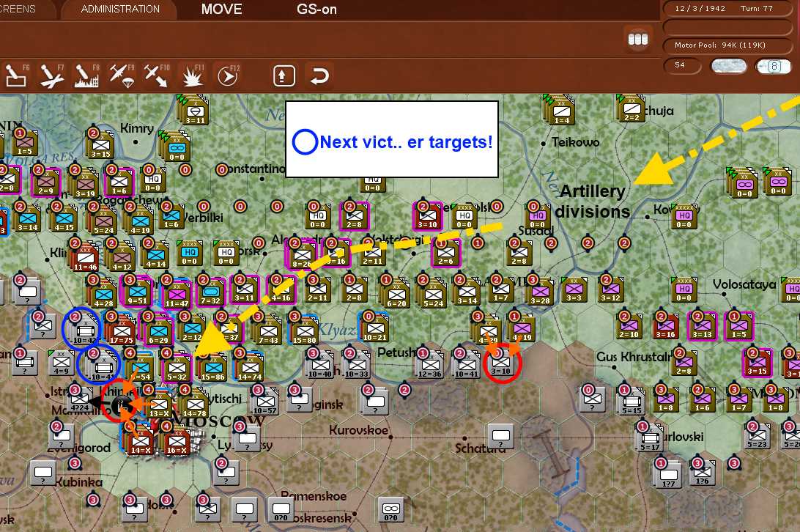Select the 3=13 magenta unit counter

(702, 326)
